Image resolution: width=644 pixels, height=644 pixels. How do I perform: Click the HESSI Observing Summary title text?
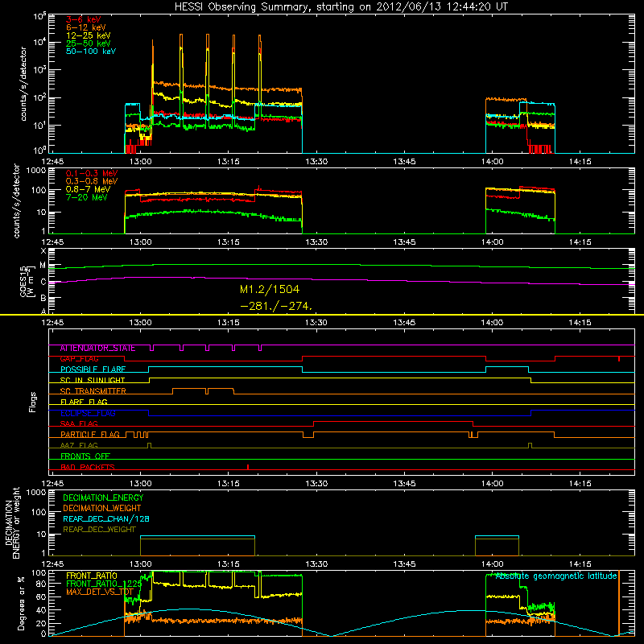click(341, 7)
